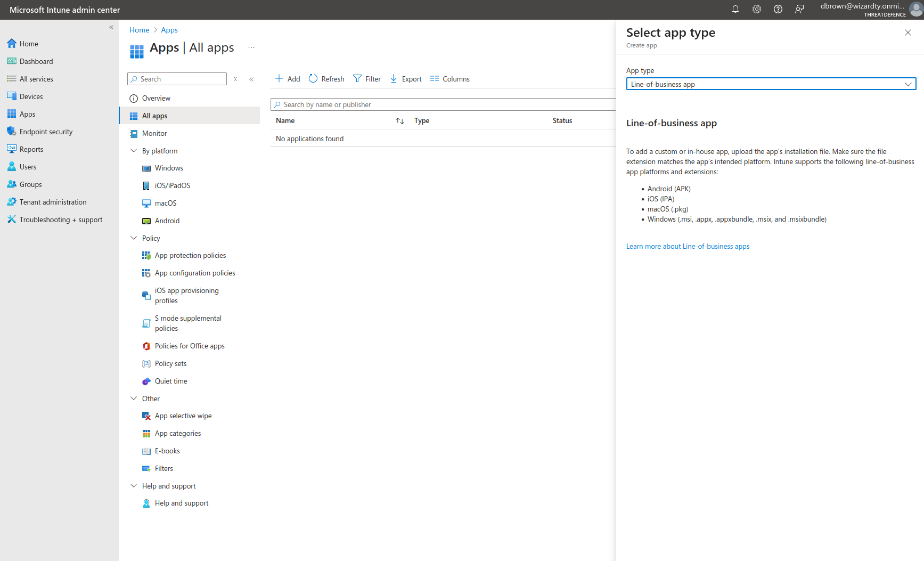Open the help question mark icon

pos(778,9)
